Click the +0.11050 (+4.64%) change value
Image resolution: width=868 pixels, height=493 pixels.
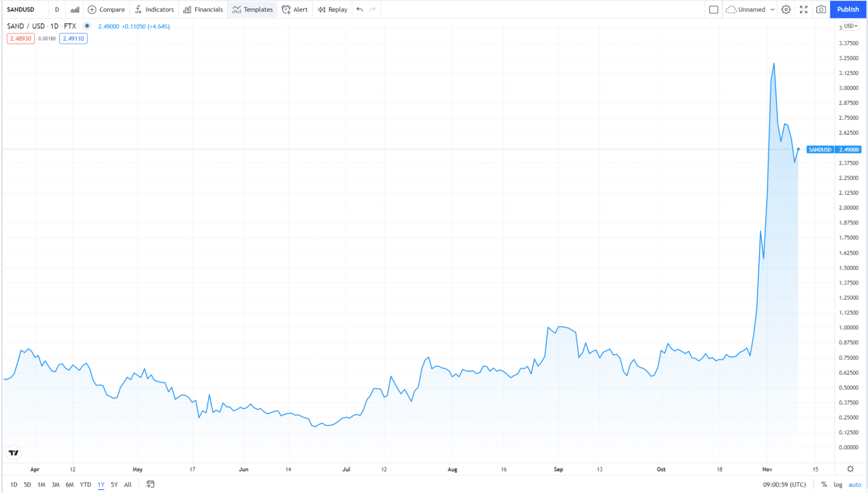pos(146,26)
